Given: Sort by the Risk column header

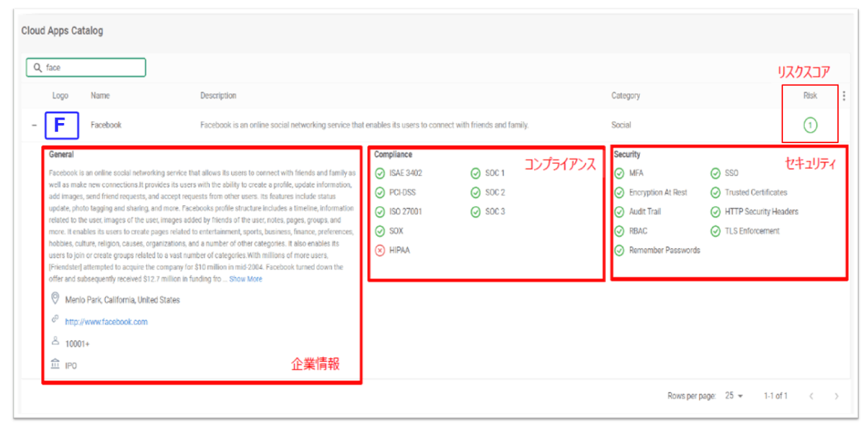Looking at the screenshot, I should tap(810, 96).
